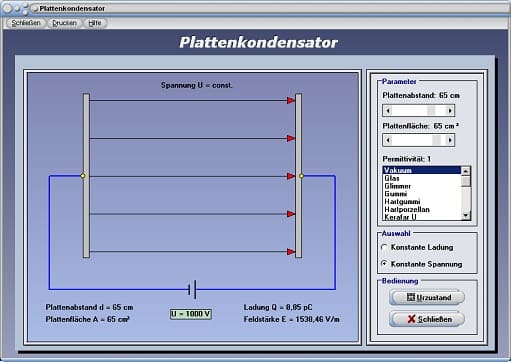Viewport: 511px width, 362px height.
Task: Click the Permittivität: 1 label
Action: [407, 159]
